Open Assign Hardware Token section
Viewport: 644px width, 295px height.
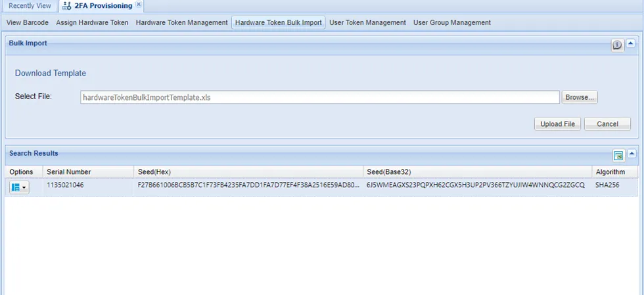[x=92, y=22]
